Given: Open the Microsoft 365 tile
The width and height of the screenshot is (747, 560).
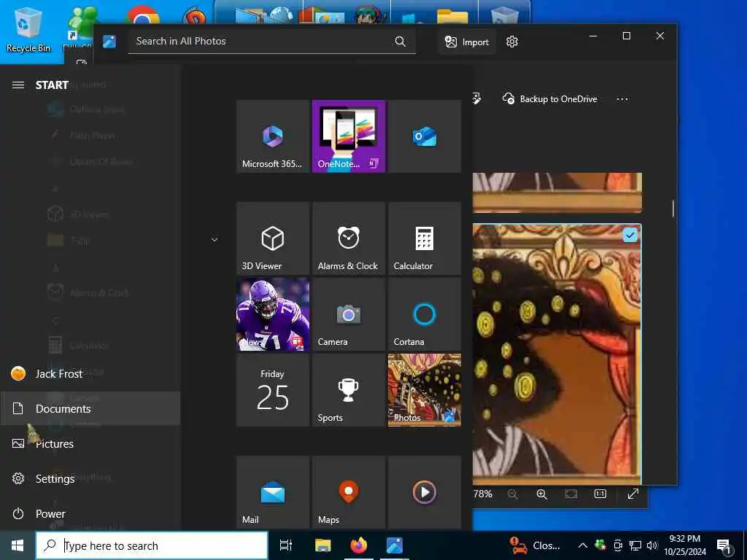Looking at the screenshot, I should [273, 136].
